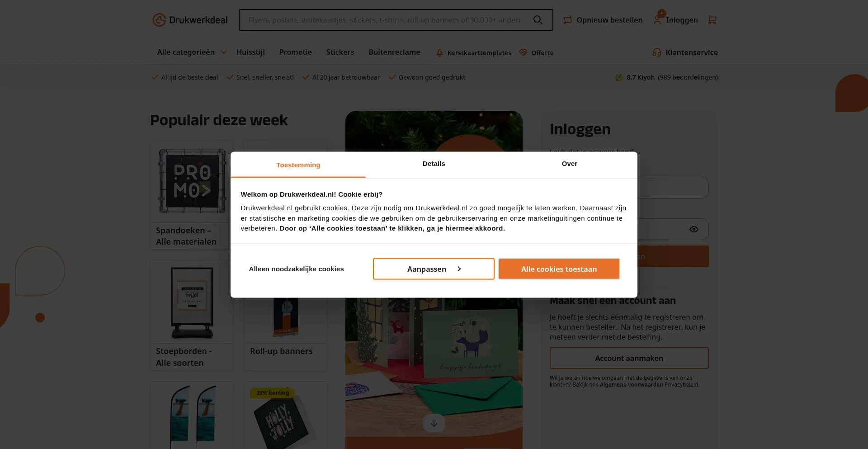Click the search magnifier icon
The height and width of the screenshot is (449, 868).
(538, 20)
